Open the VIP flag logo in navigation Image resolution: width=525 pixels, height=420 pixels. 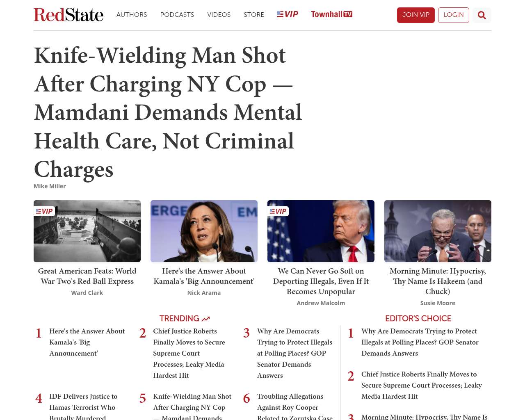[288, 14]
